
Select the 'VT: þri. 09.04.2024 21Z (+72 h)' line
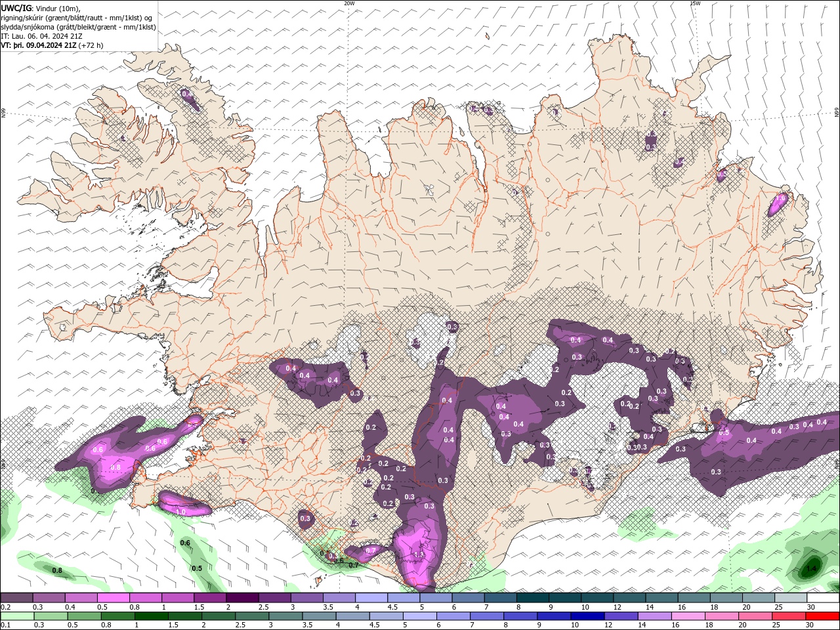tap(52, 45)
